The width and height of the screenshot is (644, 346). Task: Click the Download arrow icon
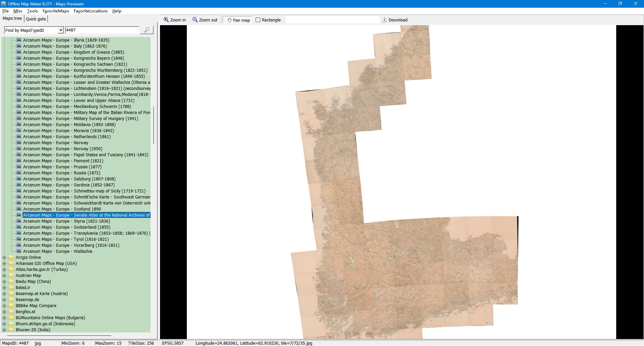coord(384,20)
